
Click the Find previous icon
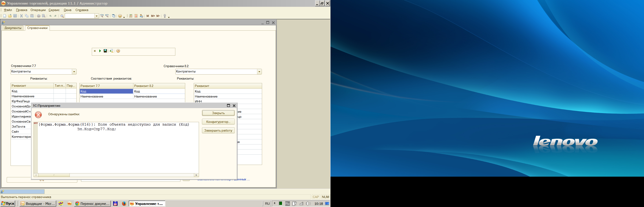pos(107,16)
